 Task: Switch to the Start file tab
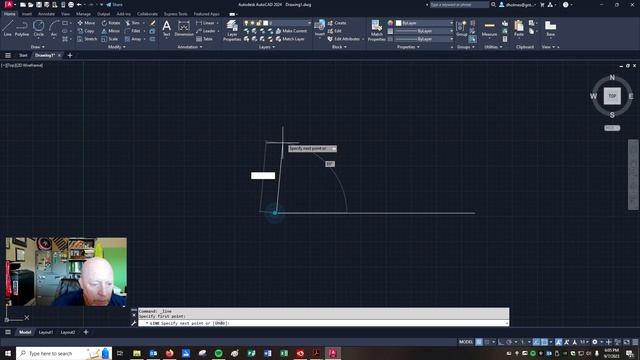[x=23, y=55]
